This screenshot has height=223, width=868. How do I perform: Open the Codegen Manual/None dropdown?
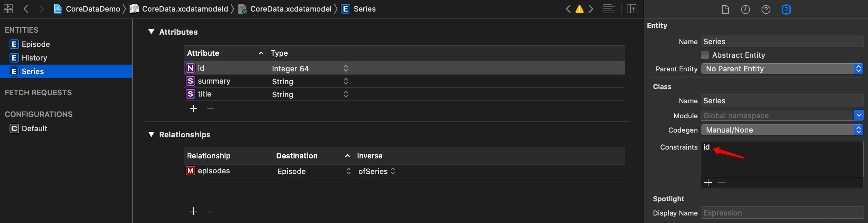[x=782, y=130]
